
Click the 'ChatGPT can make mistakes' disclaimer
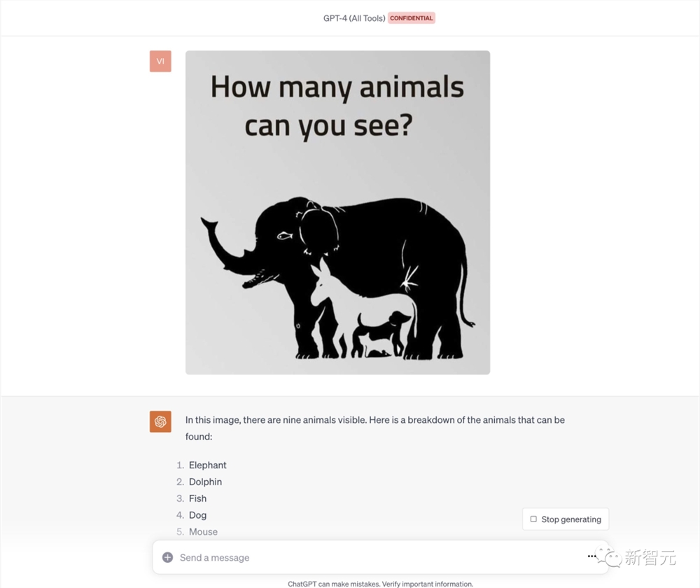pyautogui.click(x=380, y=584)
